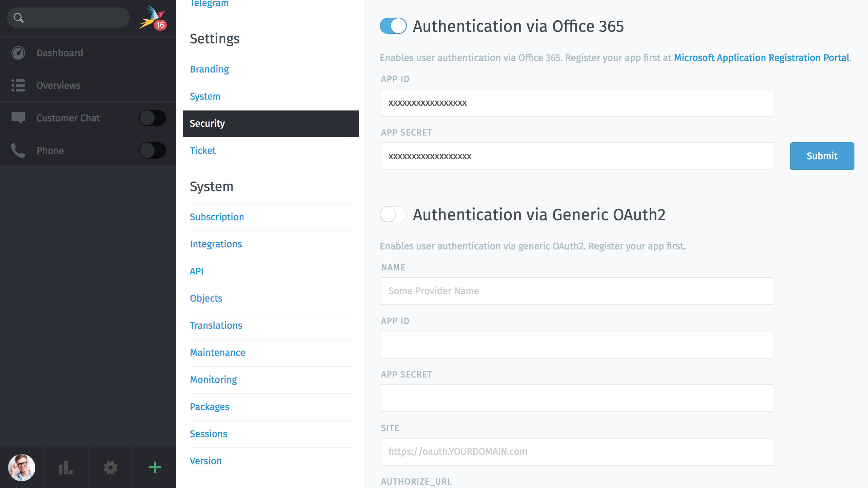Focus the Office 365 App ID field
Image resolution: width=868 pixels, height=488 pixels.
pyautogui.click(x=577, y=103)
